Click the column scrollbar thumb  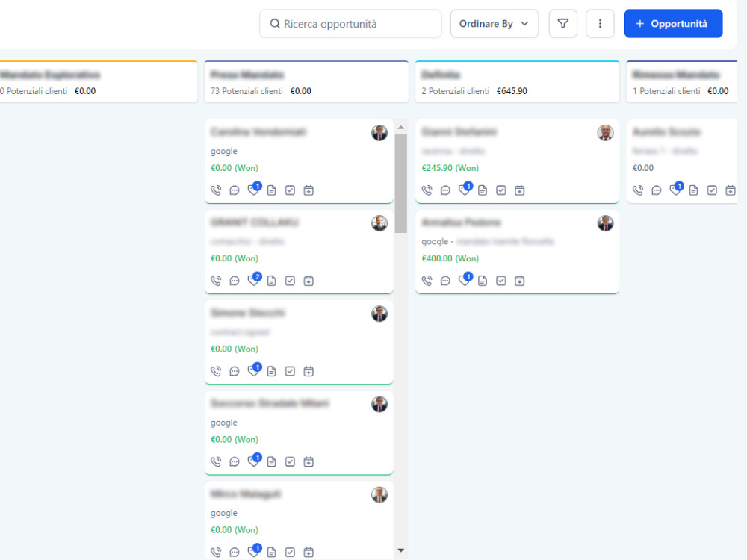(401, 184)
